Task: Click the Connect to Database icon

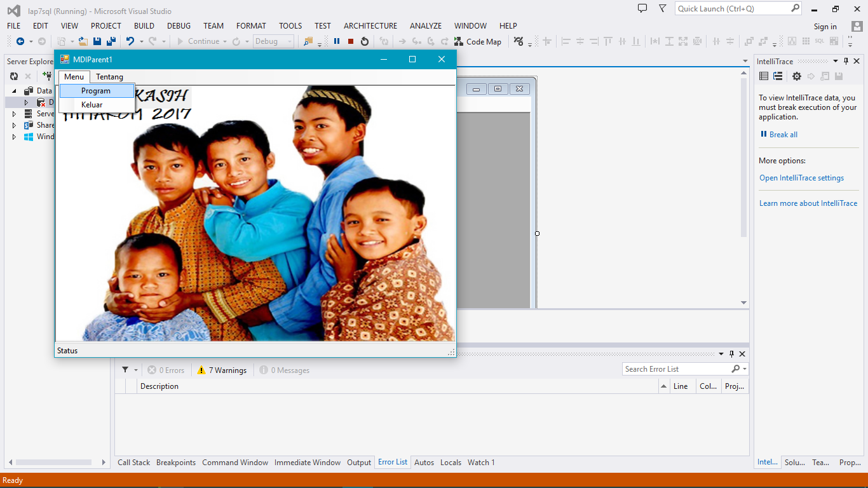Action: point(47,76)
